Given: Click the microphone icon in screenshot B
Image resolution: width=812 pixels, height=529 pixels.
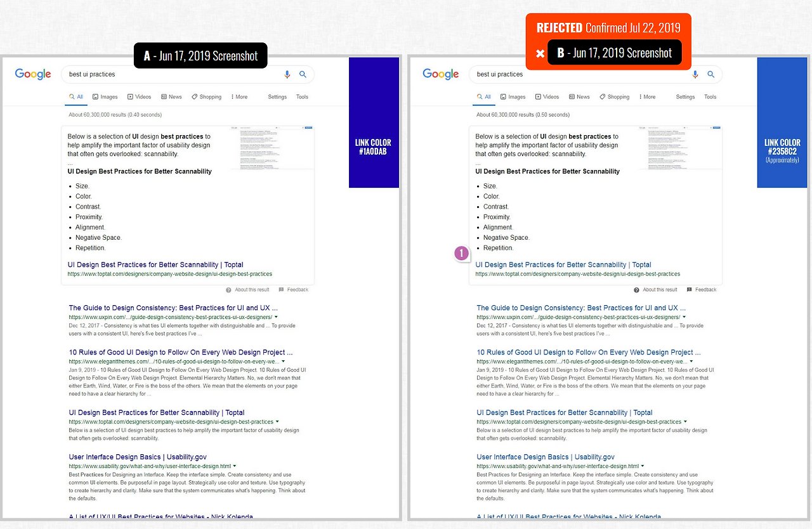Looking at the screenshot, I should 695,74.
